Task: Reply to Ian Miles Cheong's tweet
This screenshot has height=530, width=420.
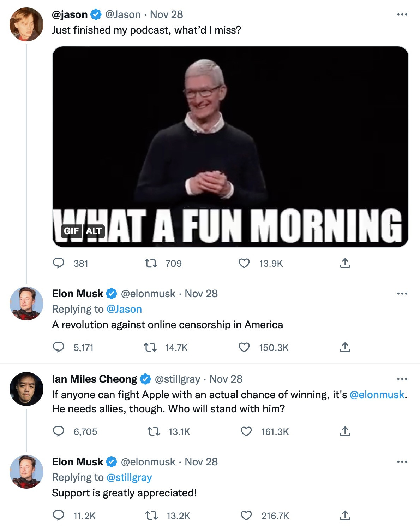Action: [59, 431]
